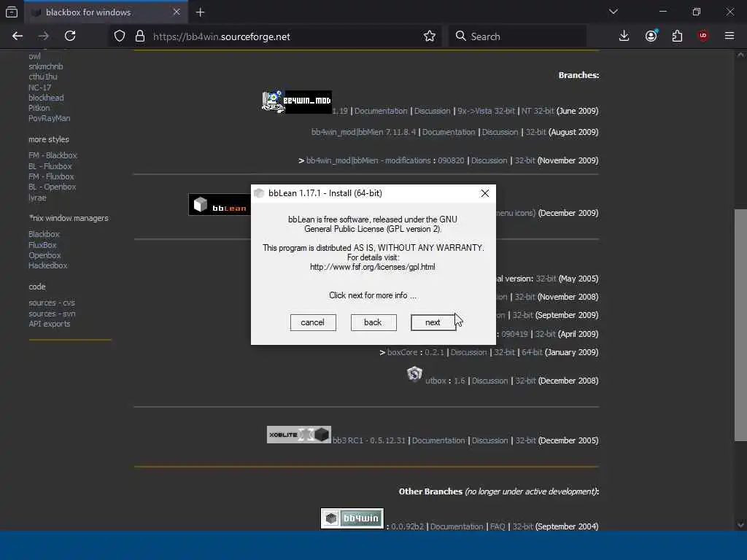This screenshot has width=747, height=560.
Task: Click the utbox cube icon
Action: [414, 374]
